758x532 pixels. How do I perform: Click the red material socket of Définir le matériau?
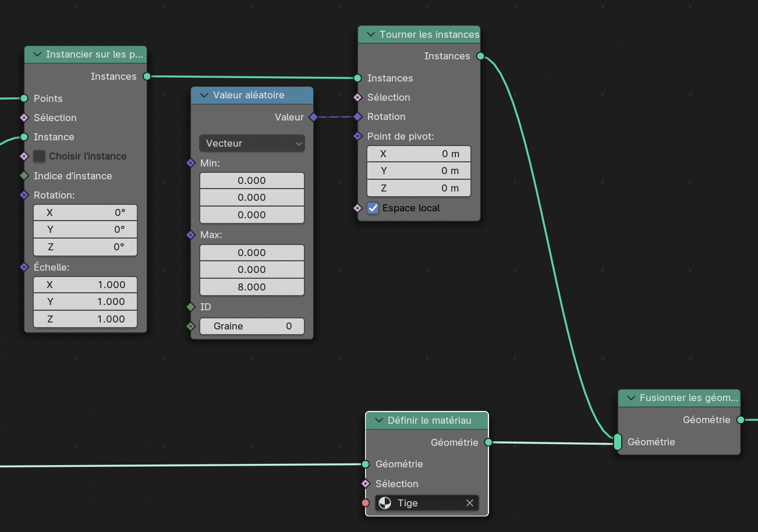point(366,503)
